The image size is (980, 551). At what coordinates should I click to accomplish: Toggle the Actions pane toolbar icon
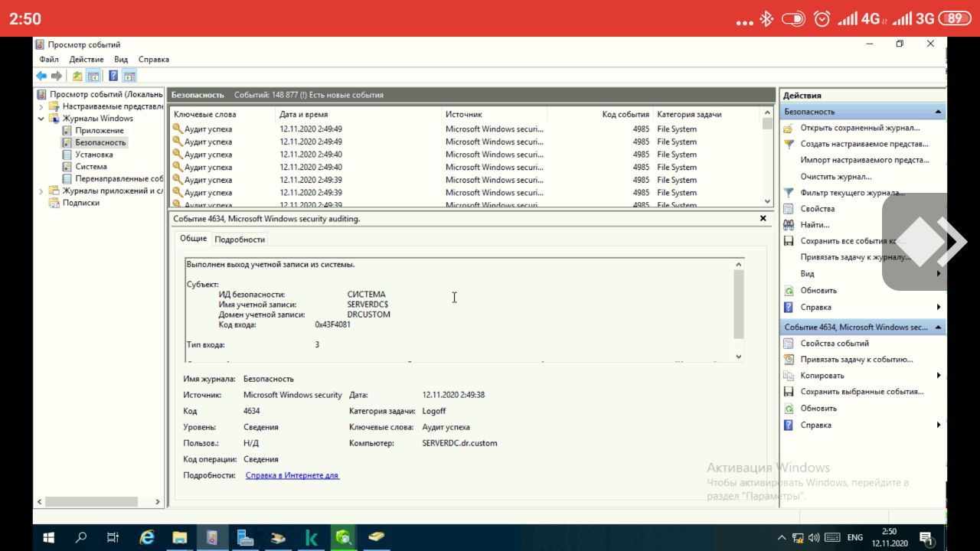pos(129,76)
